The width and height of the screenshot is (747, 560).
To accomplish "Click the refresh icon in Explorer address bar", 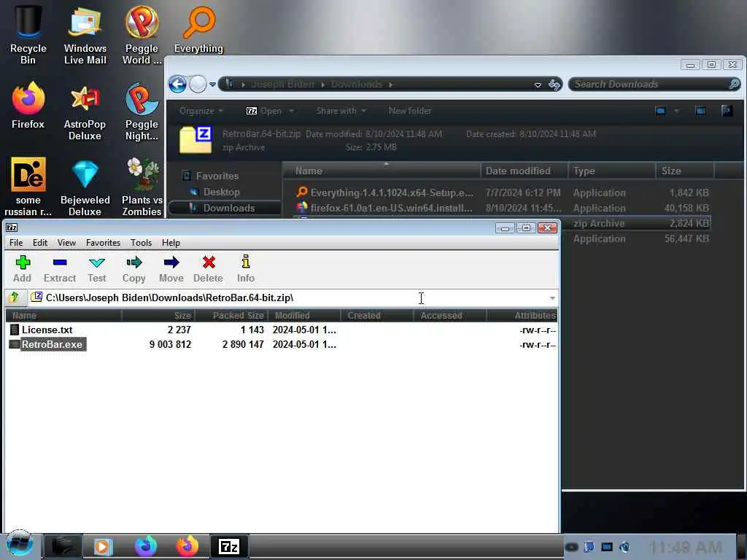I will [x=554, y=85].
